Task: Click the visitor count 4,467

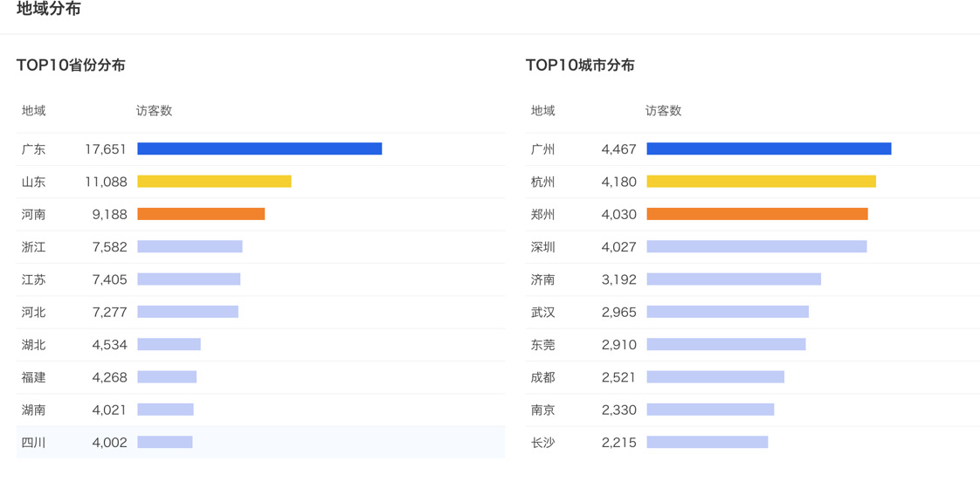Action: click(619, 149)
